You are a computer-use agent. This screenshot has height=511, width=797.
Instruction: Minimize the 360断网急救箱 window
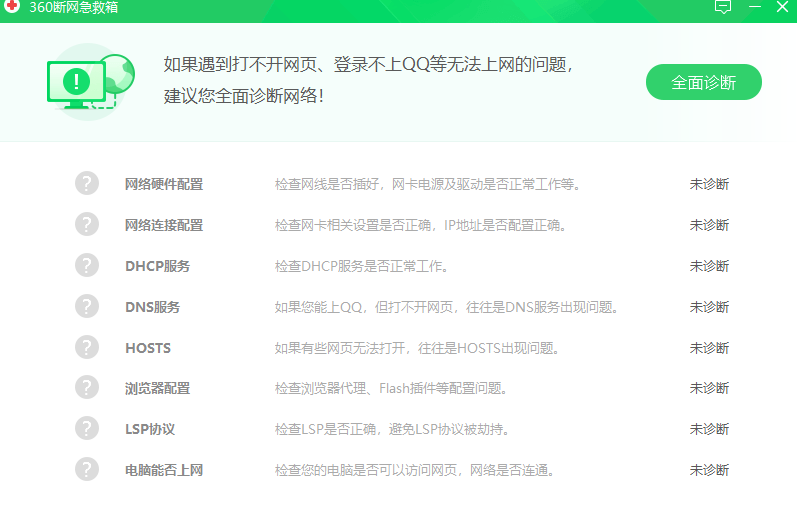point(755,7)
